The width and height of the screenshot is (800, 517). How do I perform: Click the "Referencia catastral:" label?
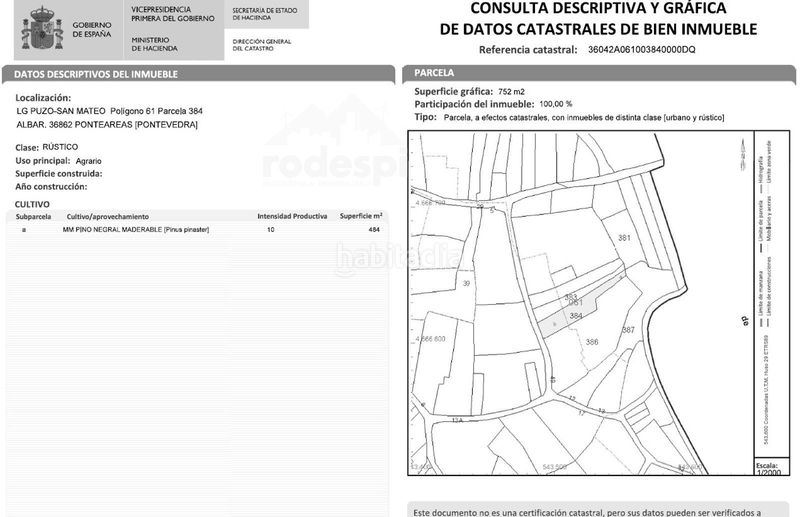(x=528, y=50)
